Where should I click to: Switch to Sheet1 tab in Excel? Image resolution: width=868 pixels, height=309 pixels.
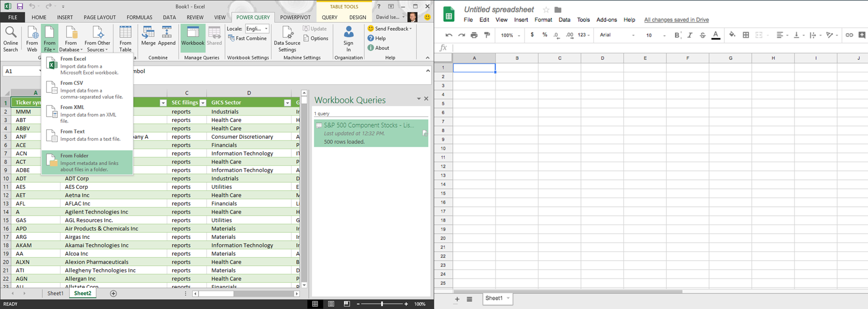tap(56, 294)
